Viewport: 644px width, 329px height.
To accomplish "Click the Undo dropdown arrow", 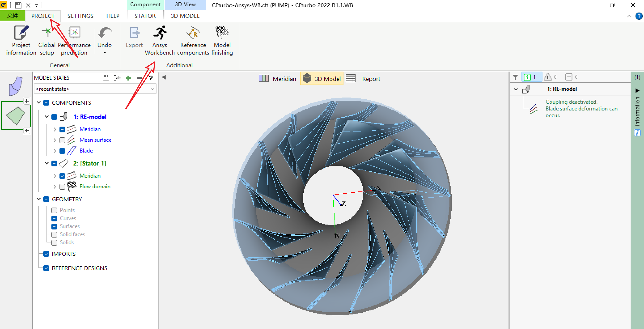I will (x=105, y=53).
